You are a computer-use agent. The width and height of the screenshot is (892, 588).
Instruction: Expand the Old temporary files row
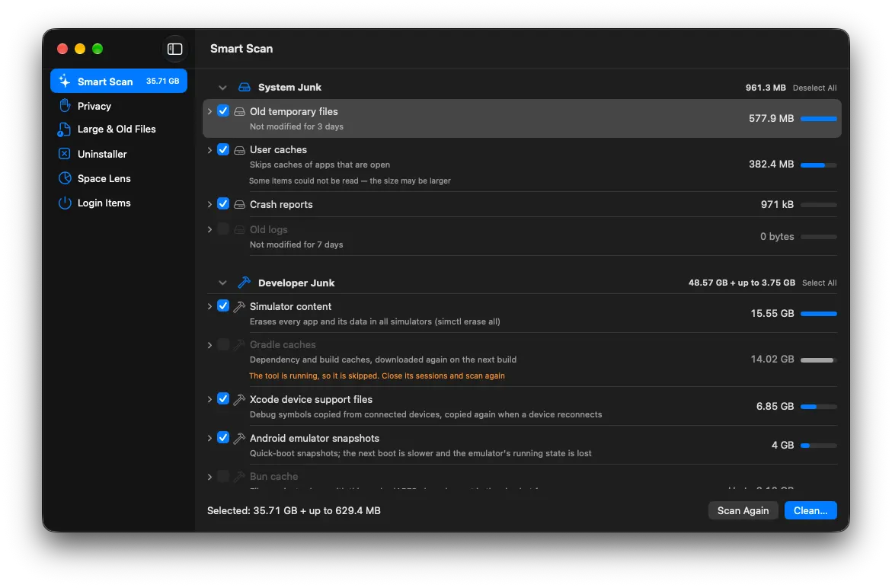pos(209,111)
